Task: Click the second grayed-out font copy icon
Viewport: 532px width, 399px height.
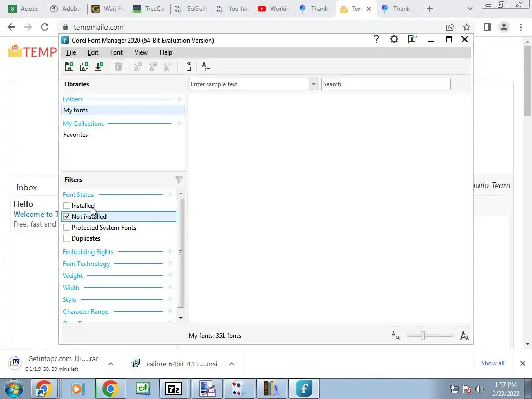Action: coord(152,66)
